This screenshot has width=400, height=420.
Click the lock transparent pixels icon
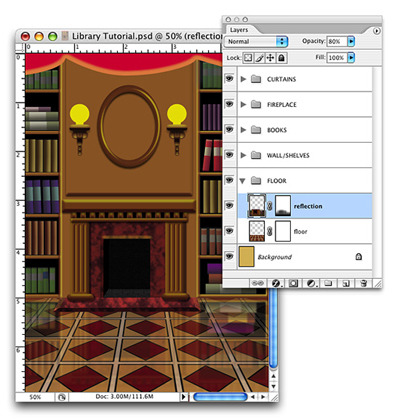pyautogui.click(x=248, y=58)
